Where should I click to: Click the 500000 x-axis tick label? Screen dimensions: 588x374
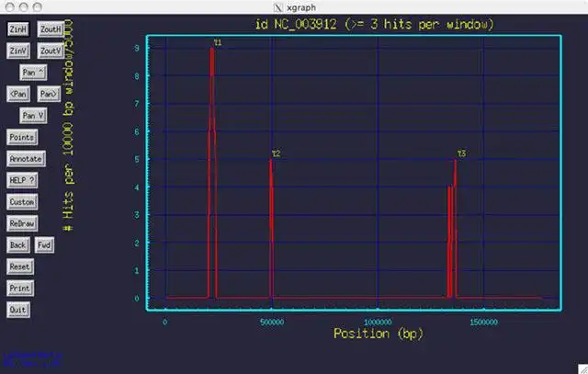pos(272,323)
